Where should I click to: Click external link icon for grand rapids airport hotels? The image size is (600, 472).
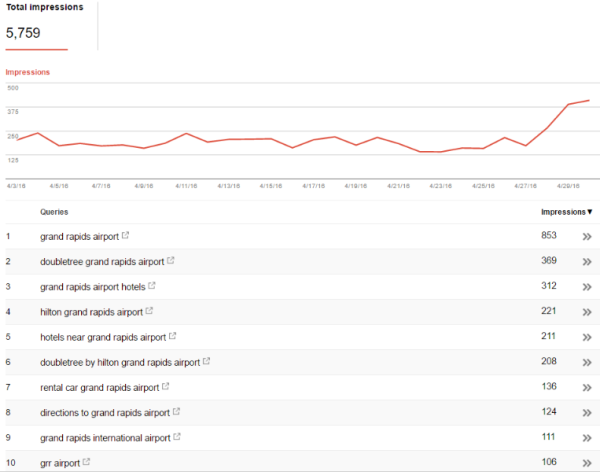152,287
